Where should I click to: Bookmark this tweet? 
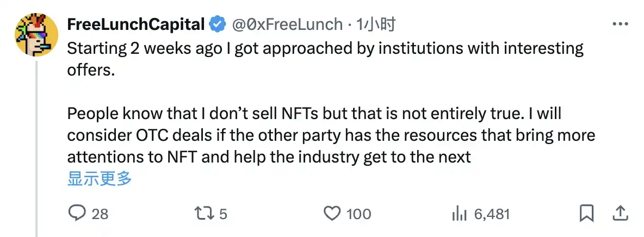point(586,214)
